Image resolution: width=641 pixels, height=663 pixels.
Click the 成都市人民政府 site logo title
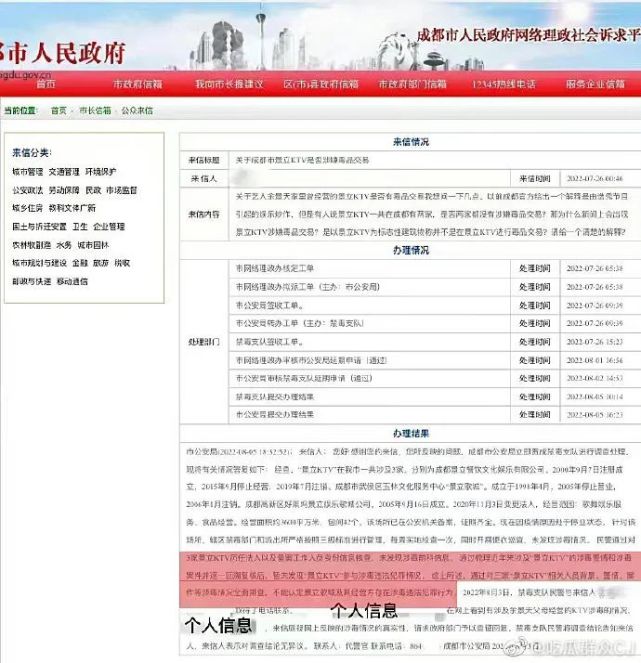tap(63, 52)
